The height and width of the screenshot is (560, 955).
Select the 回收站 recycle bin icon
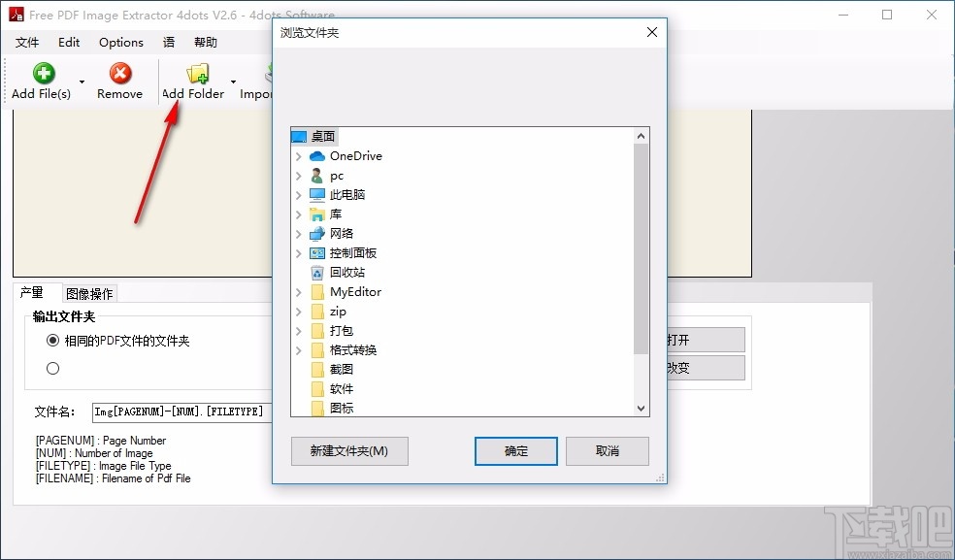[318, 272]
